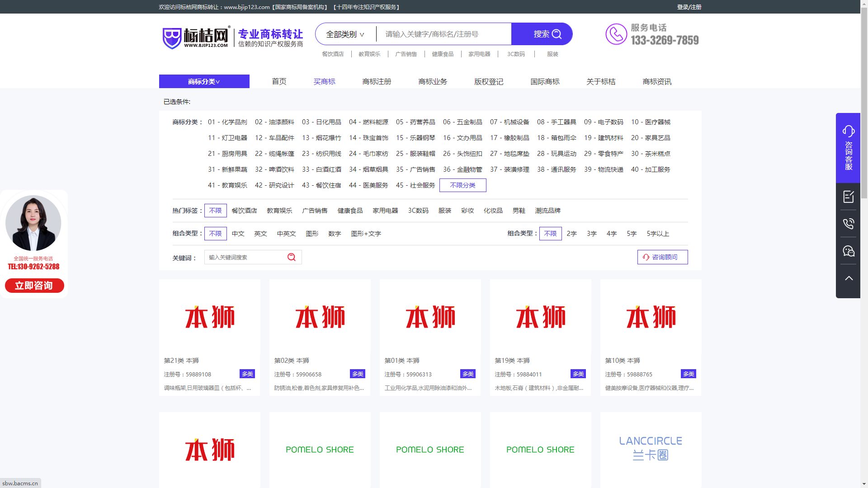Choose the 不限分类 category option

(x=462, y=185)
